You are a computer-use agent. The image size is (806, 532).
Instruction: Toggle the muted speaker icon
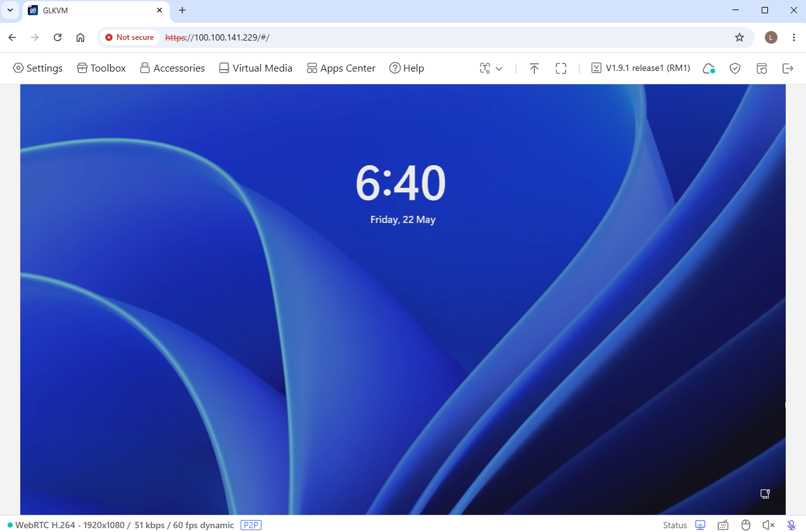(x=769, y=525)
